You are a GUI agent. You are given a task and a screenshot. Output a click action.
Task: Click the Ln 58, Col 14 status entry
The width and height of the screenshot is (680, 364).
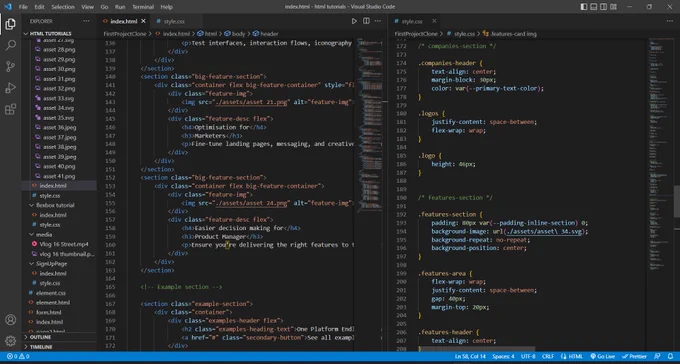tap(470, 356)
